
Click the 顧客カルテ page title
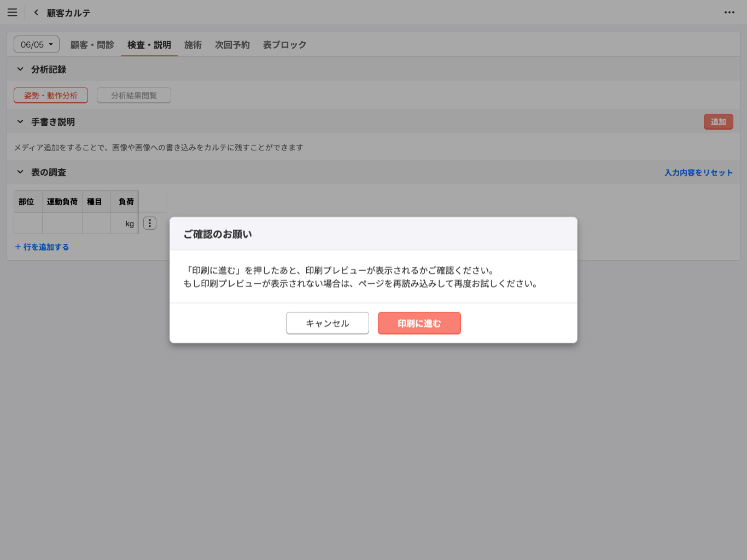[69, 13]
